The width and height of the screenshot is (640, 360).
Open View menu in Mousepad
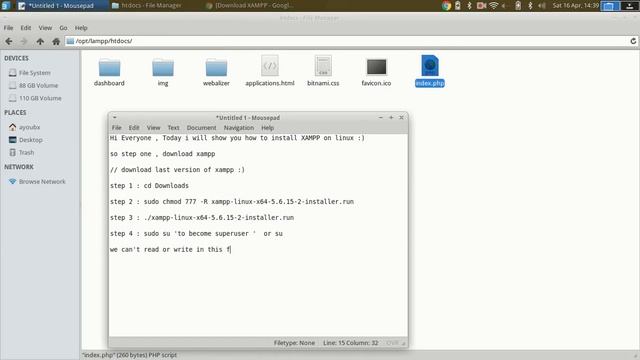(153, 128)
